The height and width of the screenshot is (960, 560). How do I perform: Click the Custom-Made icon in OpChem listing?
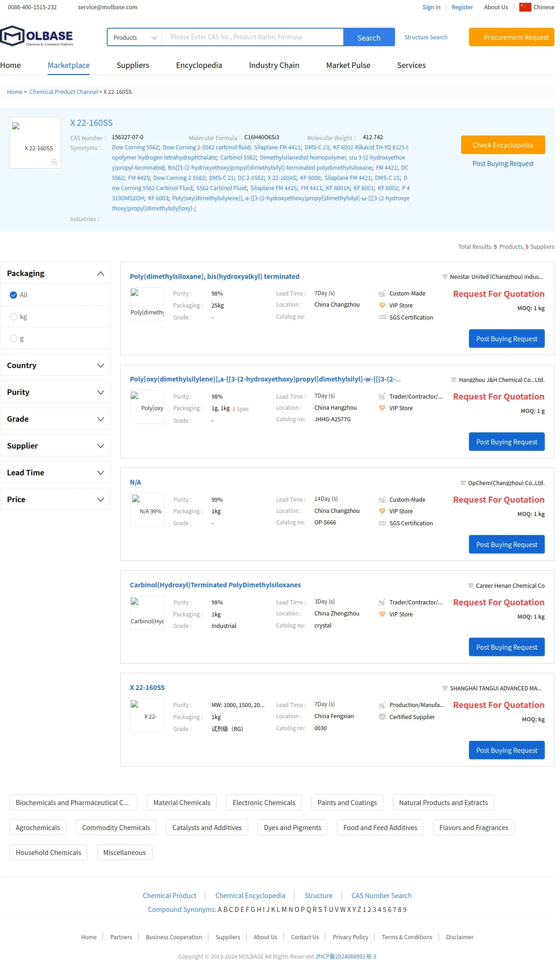click(382, 499)
